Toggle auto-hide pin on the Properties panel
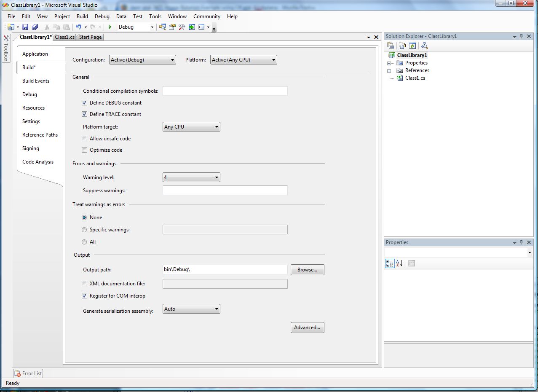The height and width of the screenshot is (392, 538). 521,242
